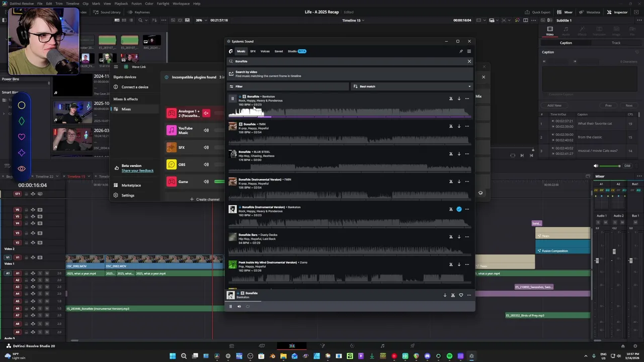The width and height of the screenshot is (644, 362).
Task: Switch to Epidemic Sound Voices tab
Action: pos(265,51)
